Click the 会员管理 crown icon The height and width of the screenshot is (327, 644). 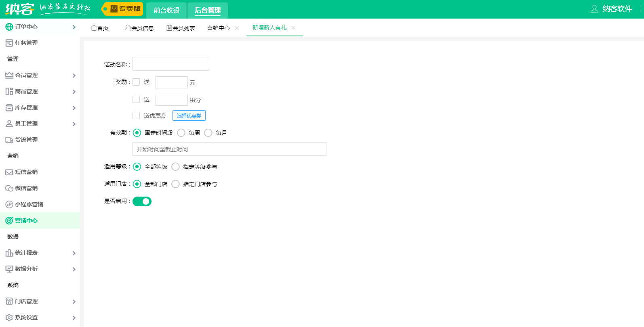[x=9, y=75]
